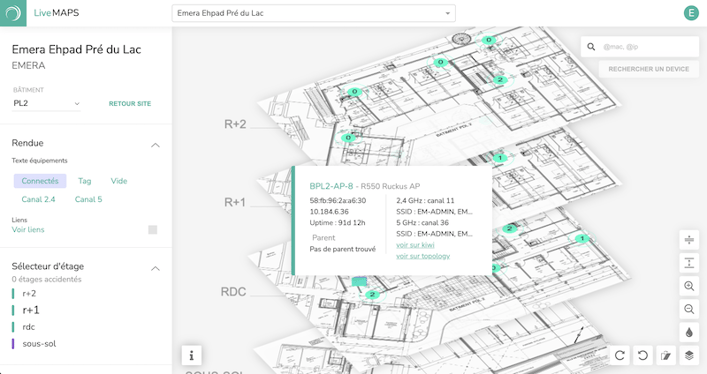
Task: Select the AP marker "2" on the R+2 floor
Action: pyautogui.click(x=500, y=80)
